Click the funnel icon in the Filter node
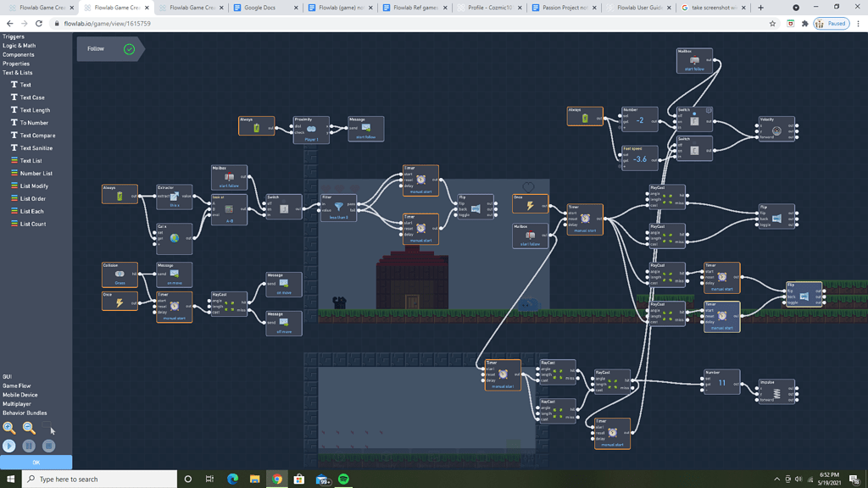The width and height of the screenshot is (868, 488). [339, 207]
